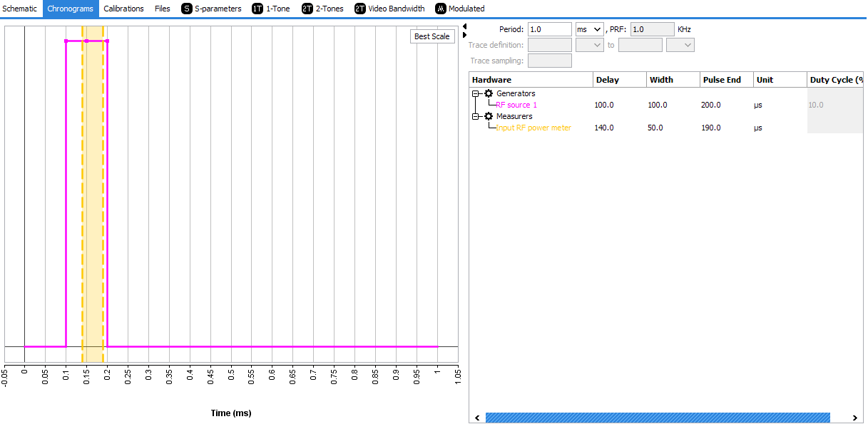Open the Modulated tab
Viewport: 868px width, 429px height.
460,9
